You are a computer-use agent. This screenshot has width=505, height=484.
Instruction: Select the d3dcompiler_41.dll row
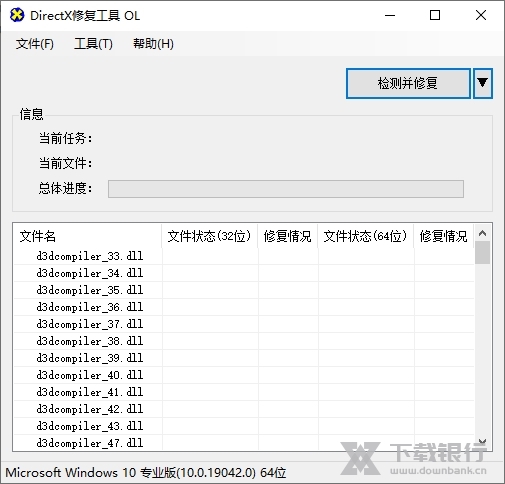pyautogui.click(x=244, y=392)
